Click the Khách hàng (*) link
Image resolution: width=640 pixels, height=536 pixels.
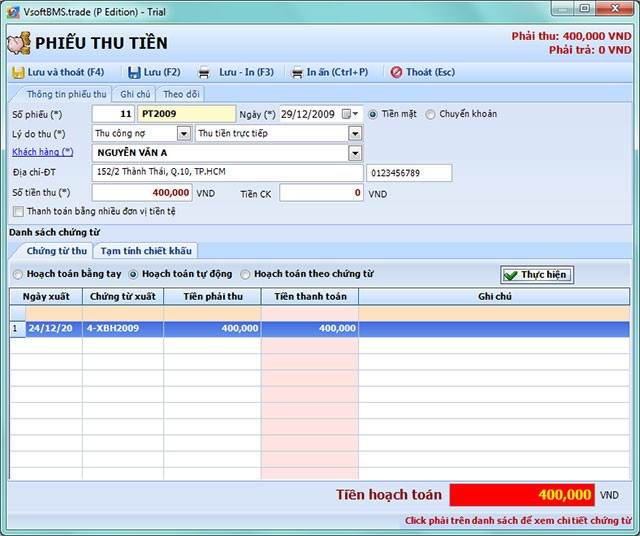tap(42, 153)
